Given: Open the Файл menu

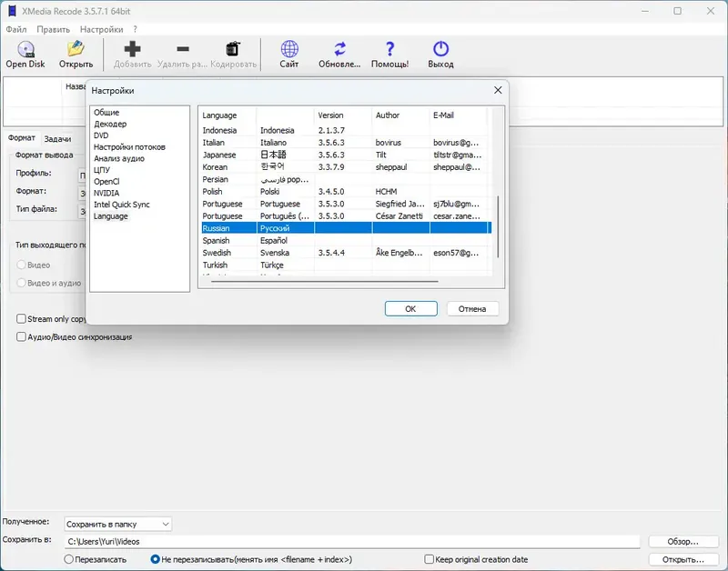Looking at the screenshot, I should click(16, 29).
